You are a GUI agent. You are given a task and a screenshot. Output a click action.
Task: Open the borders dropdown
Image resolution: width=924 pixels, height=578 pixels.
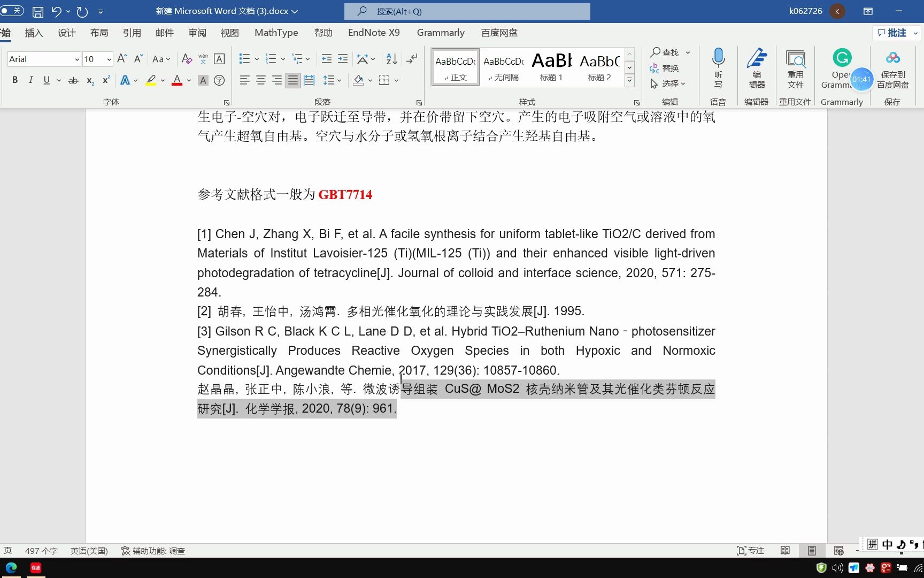pyautogui.click(x=396, y=80)
